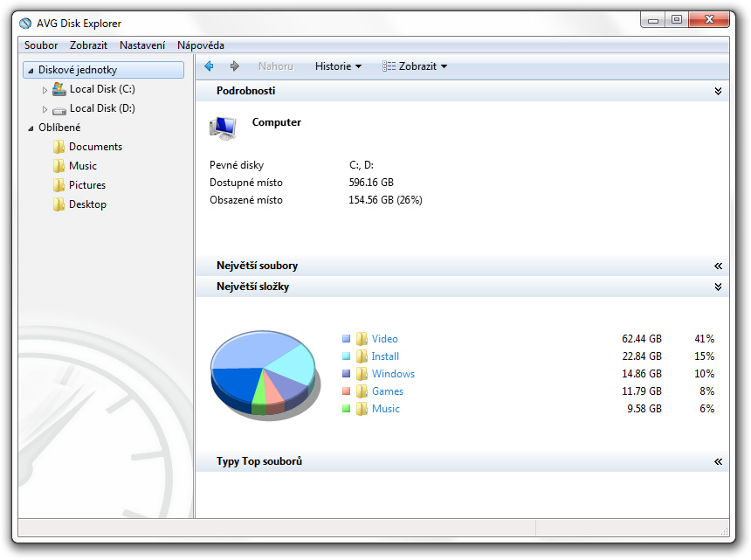Screen dimensions: 751x560
Task: Open the Nápověda menu
Action: (201, 45)
